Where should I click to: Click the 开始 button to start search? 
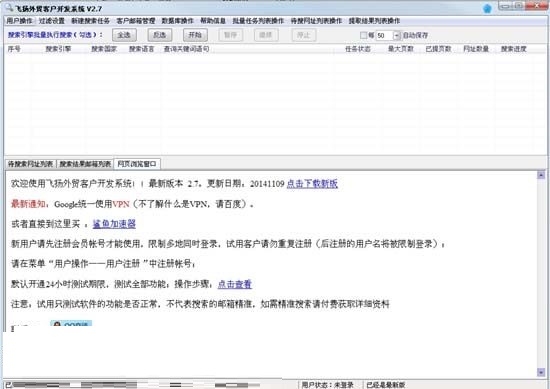coord(195,35)
